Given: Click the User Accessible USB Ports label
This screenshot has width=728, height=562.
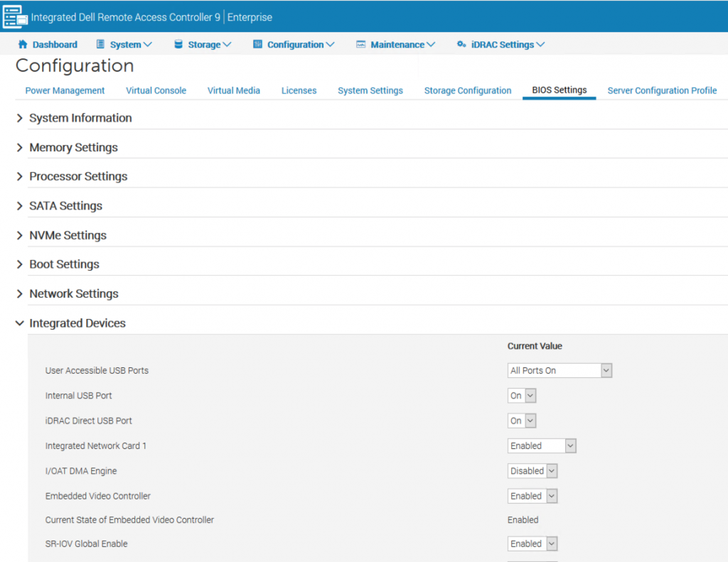Looking at the screenshot, I should (97, 370).
